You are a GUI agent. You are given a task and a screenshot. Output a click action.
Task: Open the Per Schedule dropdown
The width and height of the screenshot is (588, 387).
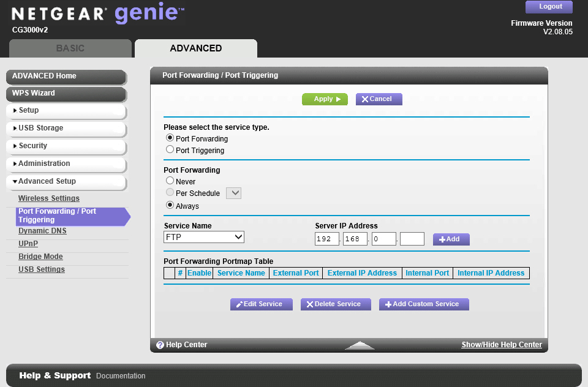(234, 193)
